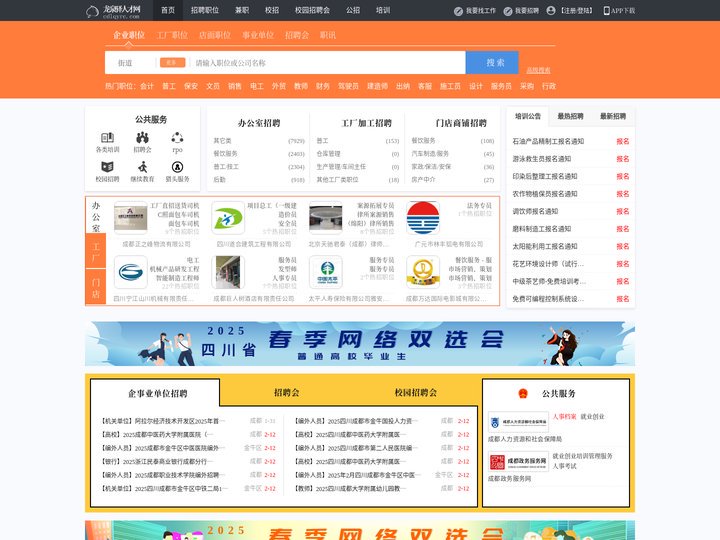Select the 企业职位 search tab

click(x=129, y=35)
